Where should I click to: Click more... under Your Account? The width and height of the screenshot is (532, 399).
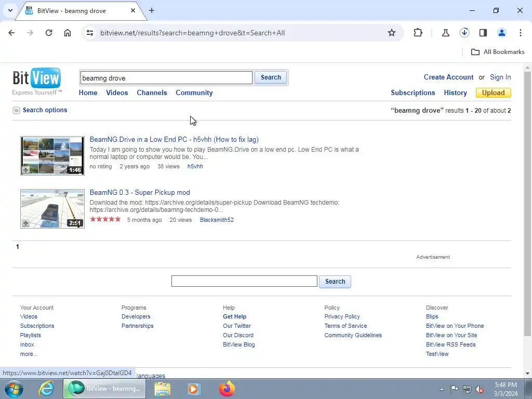29,354
